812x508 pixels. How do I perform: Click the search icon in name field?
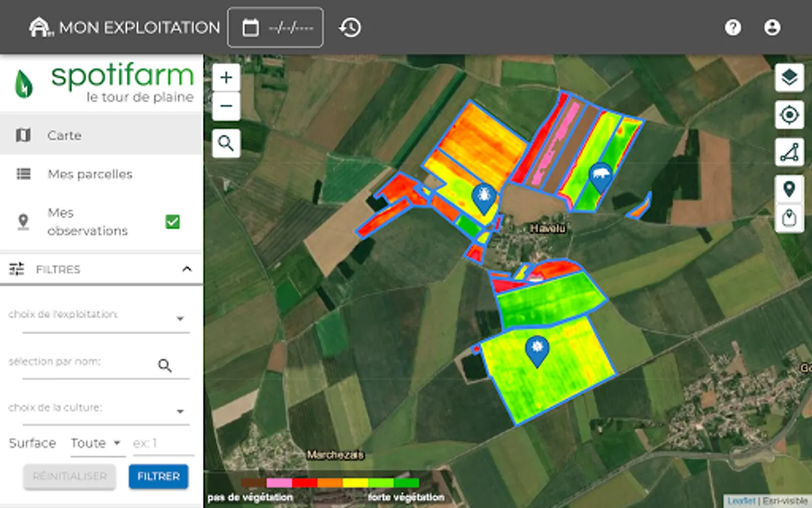pos(165,366)
